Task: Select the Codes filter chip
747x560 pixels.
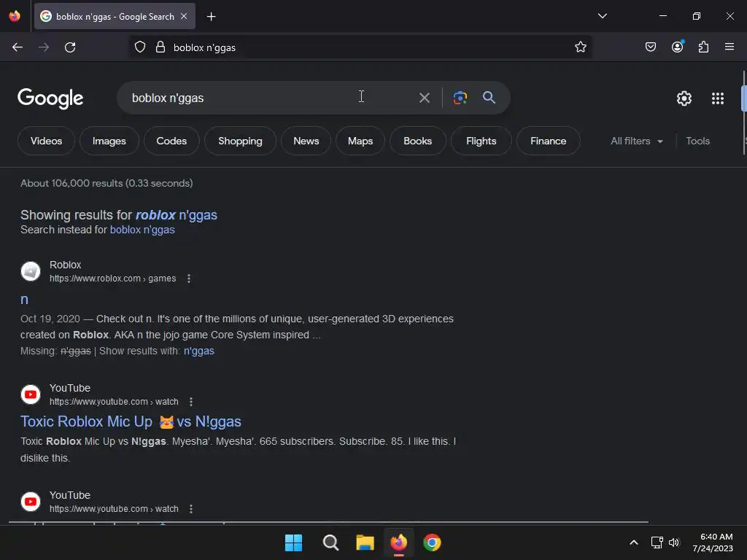Action: 171,141
